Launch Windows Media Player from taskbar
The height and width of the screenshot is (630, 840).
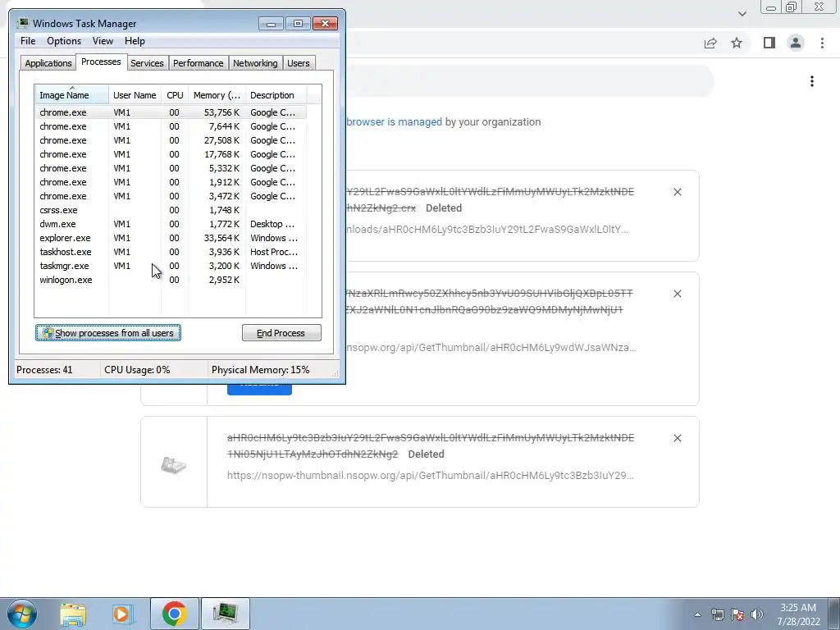pyautogui.click(x=123, y=614)
